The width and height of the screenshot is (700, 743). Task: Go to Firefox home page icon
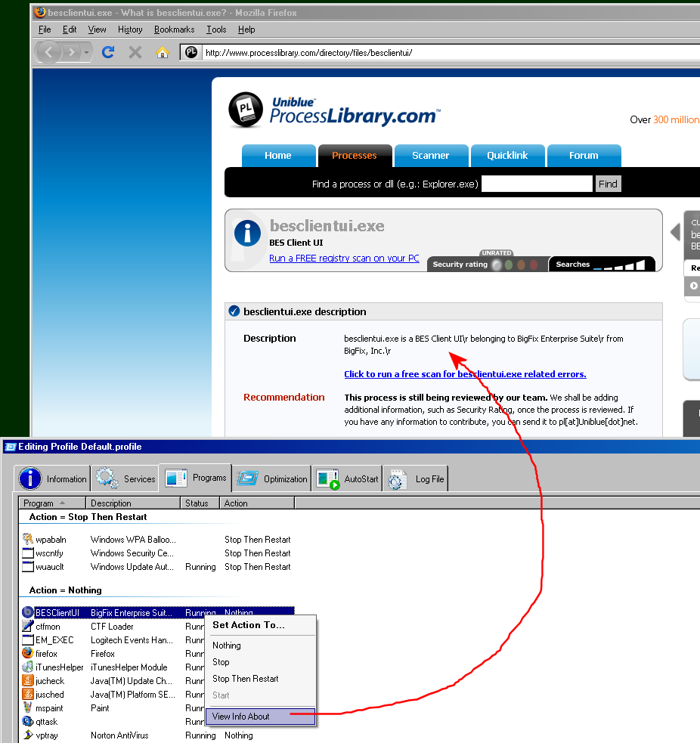point(163,52)
